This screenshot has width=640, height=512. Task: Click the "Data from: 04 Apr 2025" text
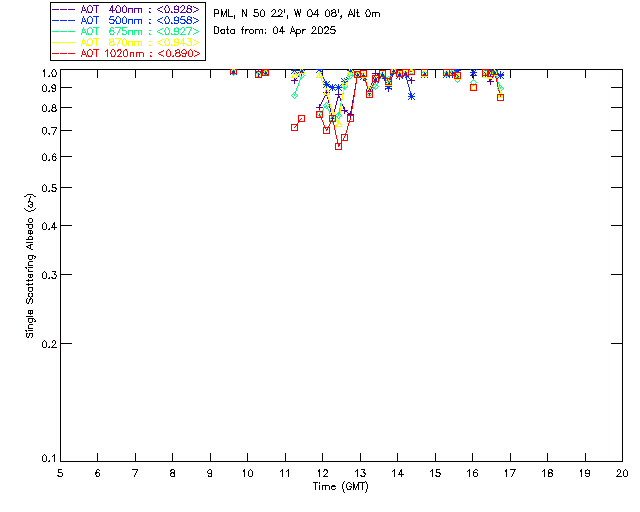(x=274, y=30)
